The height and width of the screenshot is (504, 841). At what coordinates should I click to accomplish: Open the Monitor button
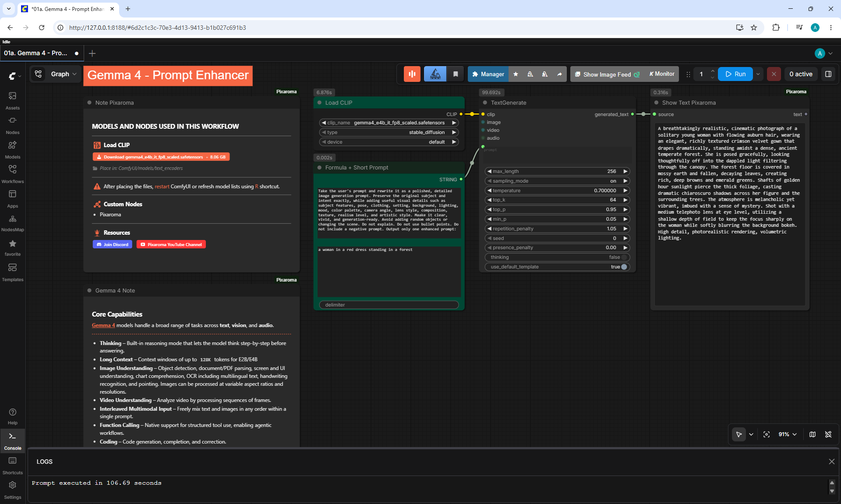pos(662,74)
